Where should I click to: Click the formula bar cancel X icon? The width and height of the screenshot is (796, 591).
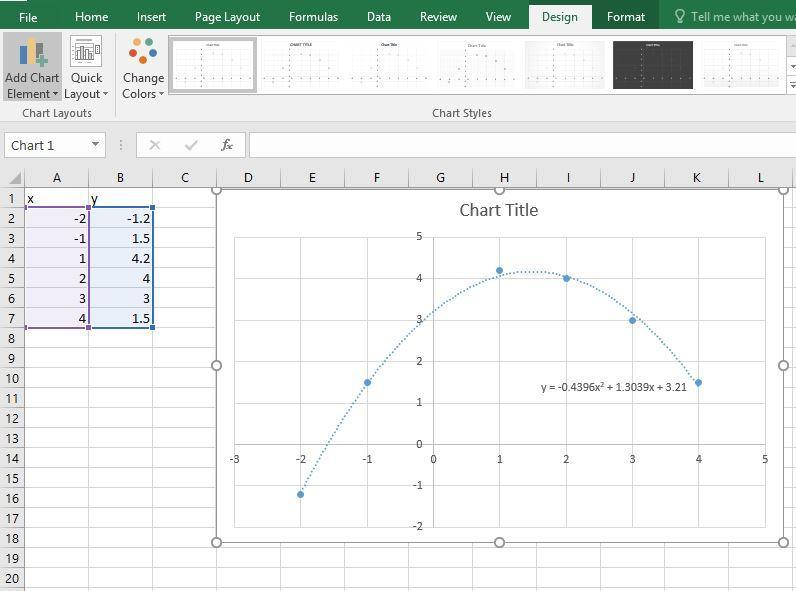(155, 145)
